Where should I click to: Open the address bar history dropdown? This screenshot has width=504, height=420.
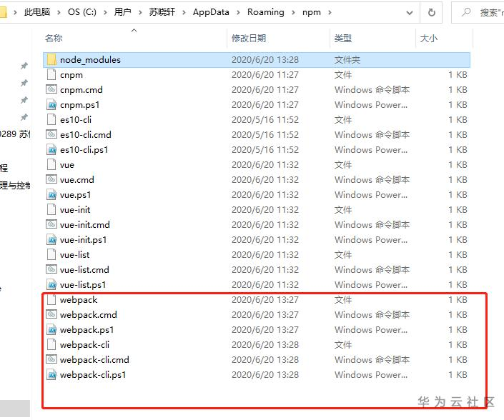click(x=410, y=13)
